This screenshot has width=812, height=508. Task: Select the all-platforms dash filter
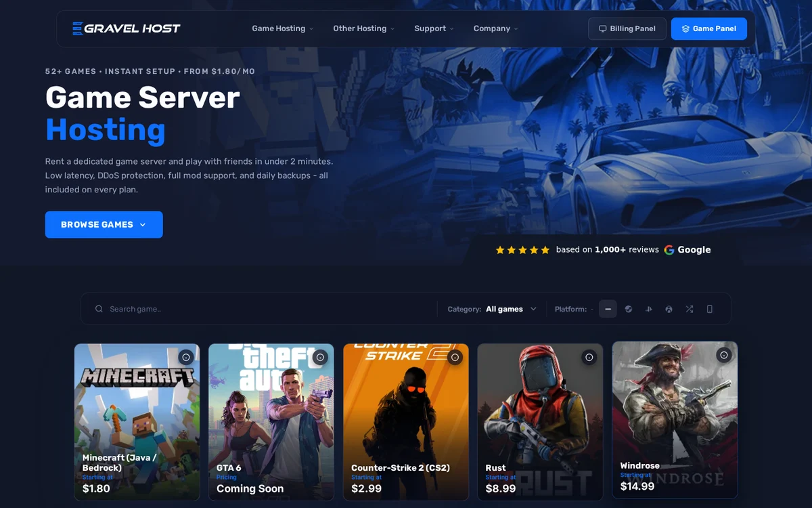click(608, 309)
